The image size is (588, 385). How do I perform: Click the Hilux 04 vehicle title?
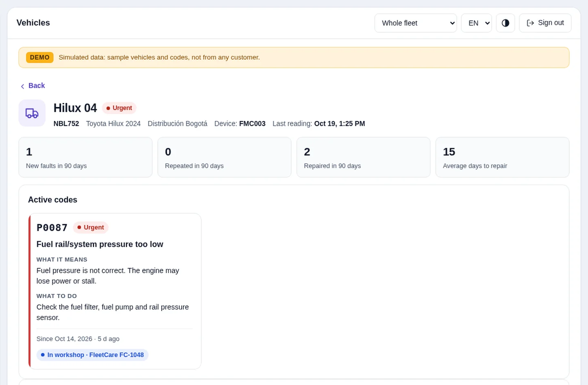pyautogui.click(x=75, y=108)
